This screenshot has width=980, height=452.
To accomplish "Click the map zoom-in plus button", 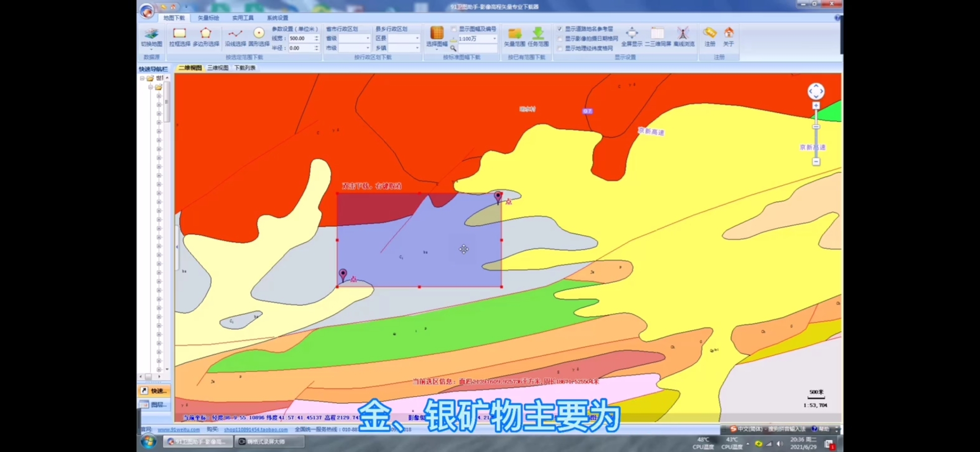I will (x=816, y=106).
